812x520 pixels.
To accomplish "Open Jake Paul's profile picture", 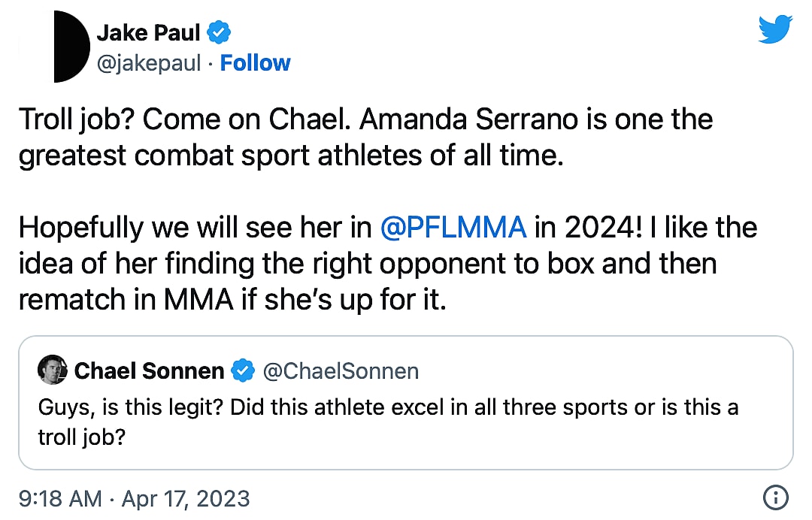I will (x=72, y=47).
